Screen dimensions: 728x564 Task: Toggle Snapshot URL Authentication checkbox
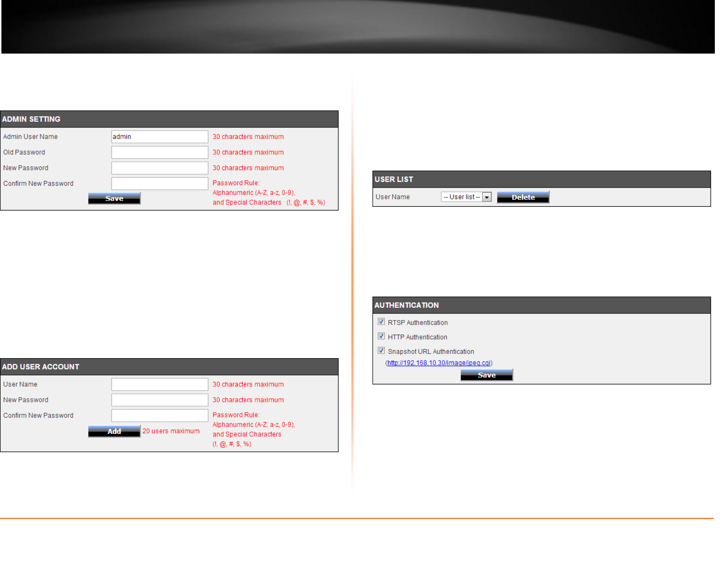point(381,351)
